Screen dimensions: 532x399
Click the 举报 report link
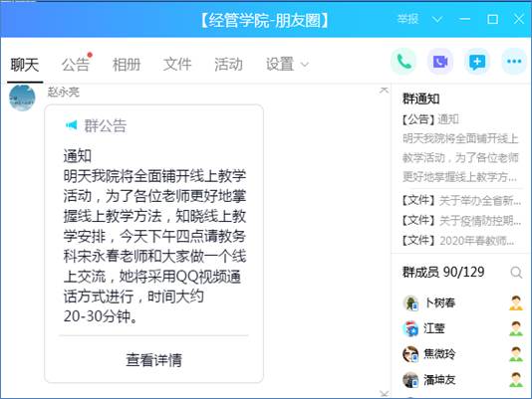pyautogui.click(x=407, y=19)
